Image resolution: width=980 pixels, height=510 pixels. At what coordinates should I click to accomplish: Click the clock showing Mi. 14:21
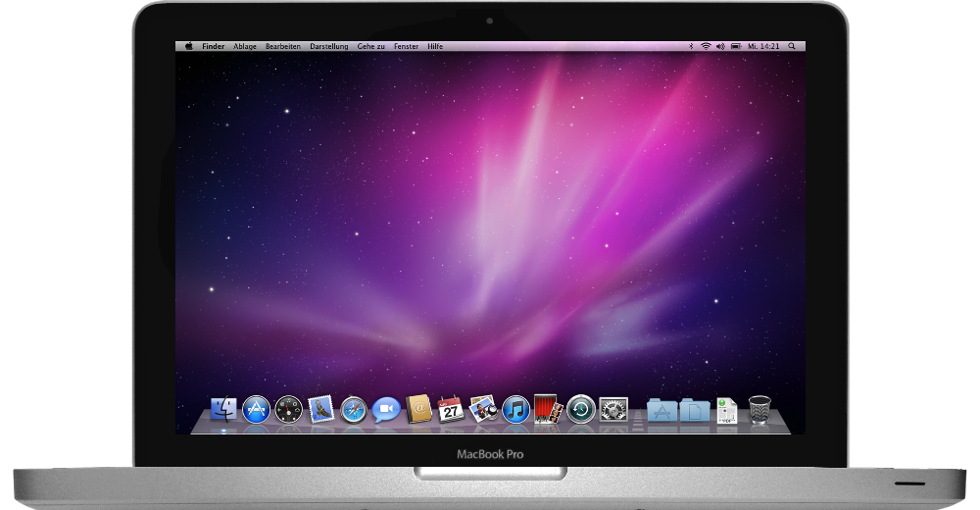[x=763, y=46]
